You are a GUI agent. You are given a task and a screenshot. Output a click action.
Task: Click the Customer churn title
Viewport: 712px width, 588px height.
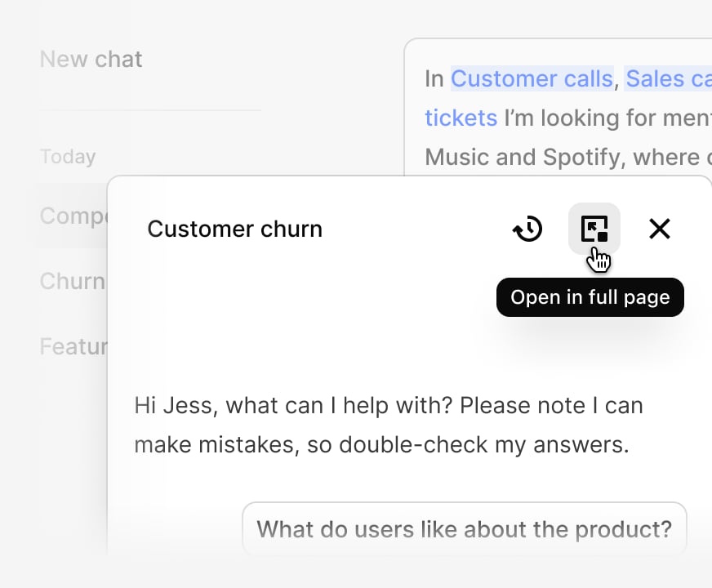[235, 229]
